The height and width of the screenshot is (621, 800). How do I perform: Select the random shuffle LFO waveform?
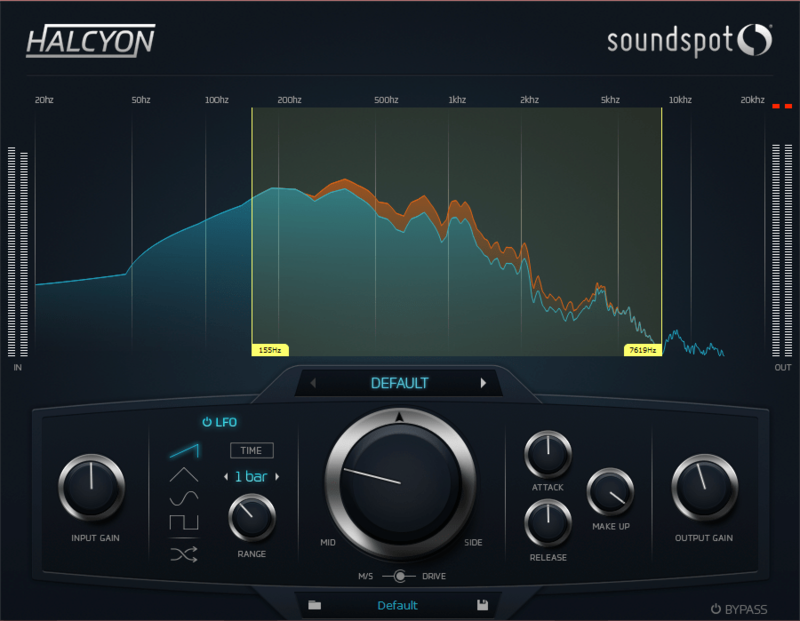click(x=184, y=554)
